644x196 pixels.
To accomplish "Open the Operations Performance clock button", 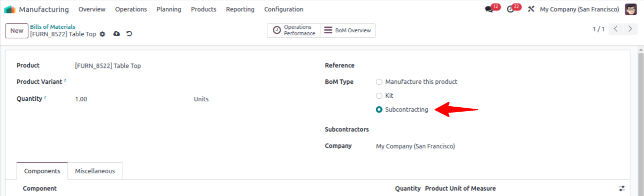I will [x=294, y=30].
